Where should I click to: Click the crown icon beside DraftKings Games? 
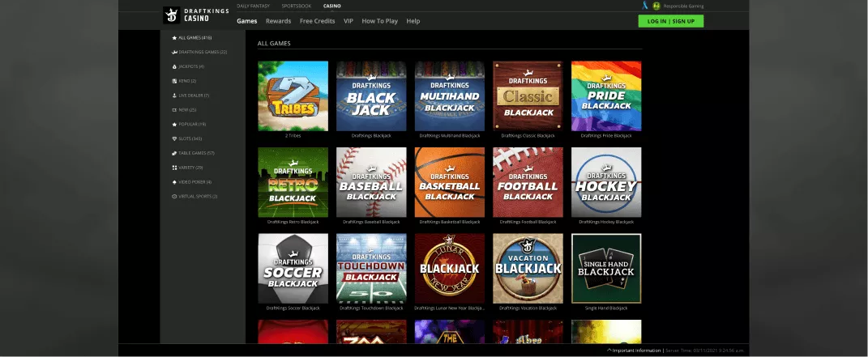click(174, 53)
